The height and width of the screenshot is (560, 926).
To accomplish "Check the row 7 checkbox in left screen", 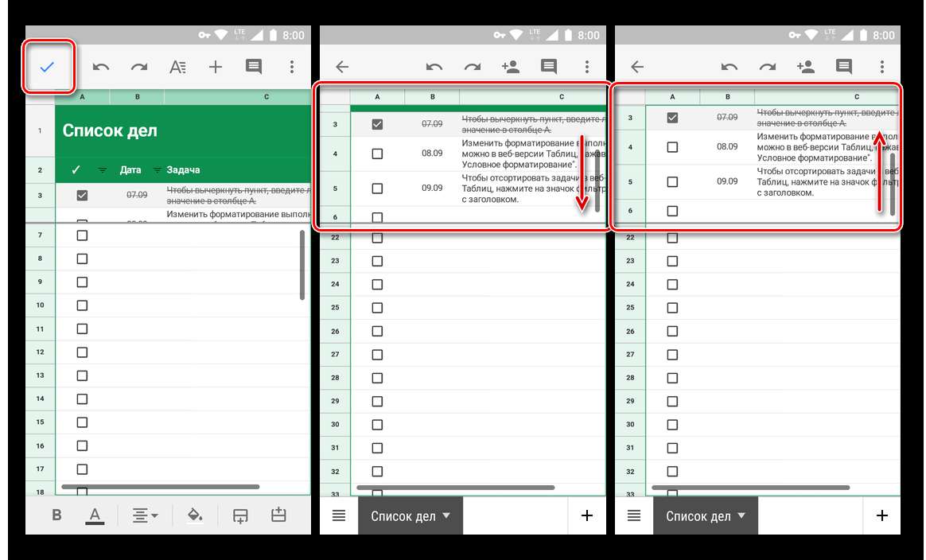I will (x=82, y=235).
